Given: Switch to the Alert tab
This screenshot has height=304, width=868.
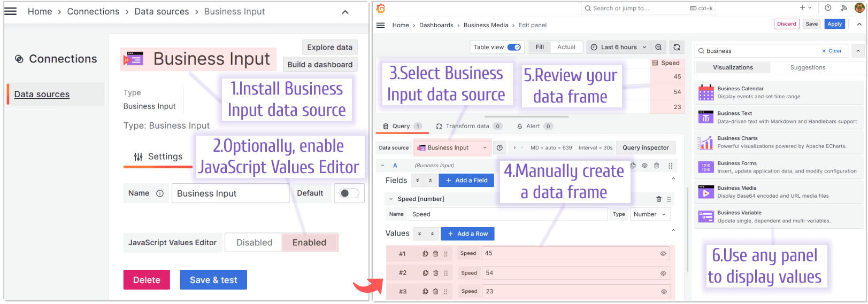Looking at the screenshot, I should (534, 126).
